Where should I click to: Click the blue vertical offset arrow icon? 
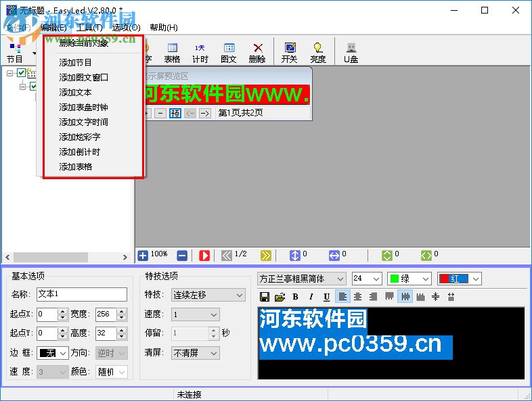pos(295,256)
